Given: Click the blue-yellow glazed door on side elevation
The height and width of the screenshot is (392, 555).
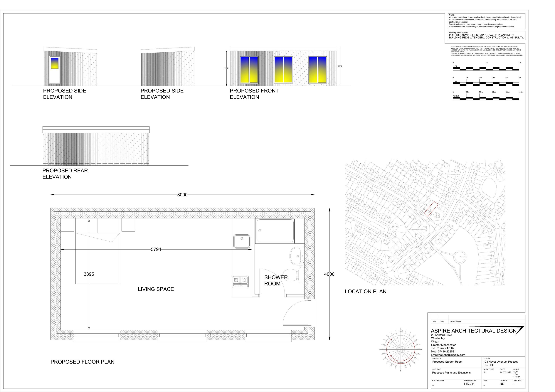Looking at the screenshot, I should click(55, 63).
